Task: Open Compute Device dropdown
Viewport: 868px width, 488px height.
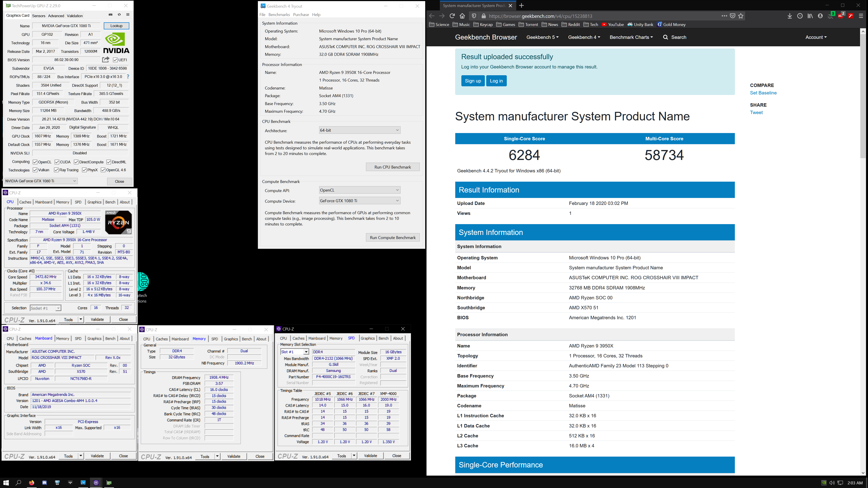Action: coord(360,201)
